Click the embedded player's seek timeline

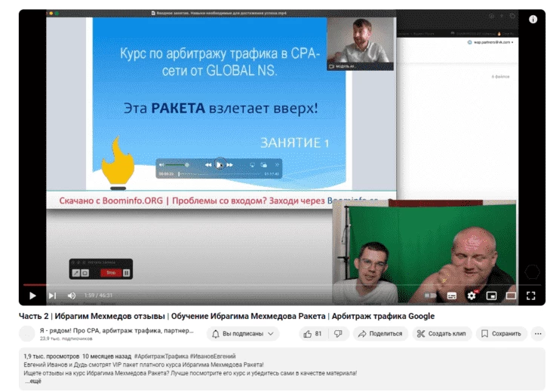pyautogui.click(x=220, y=174)
